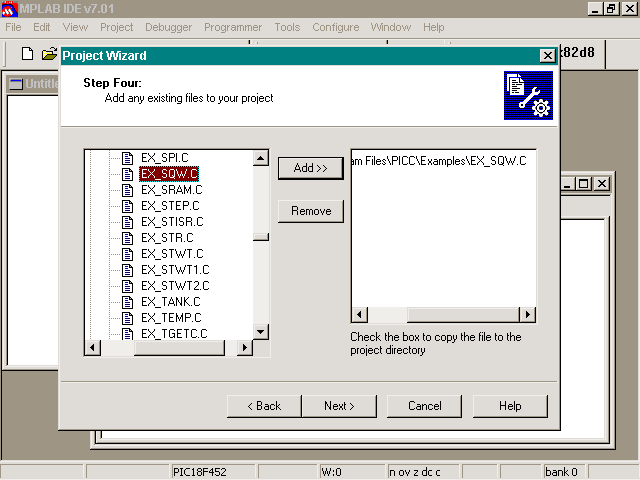
Task: Select EX_STISR.C in the file list
Action: coord(172,222)
